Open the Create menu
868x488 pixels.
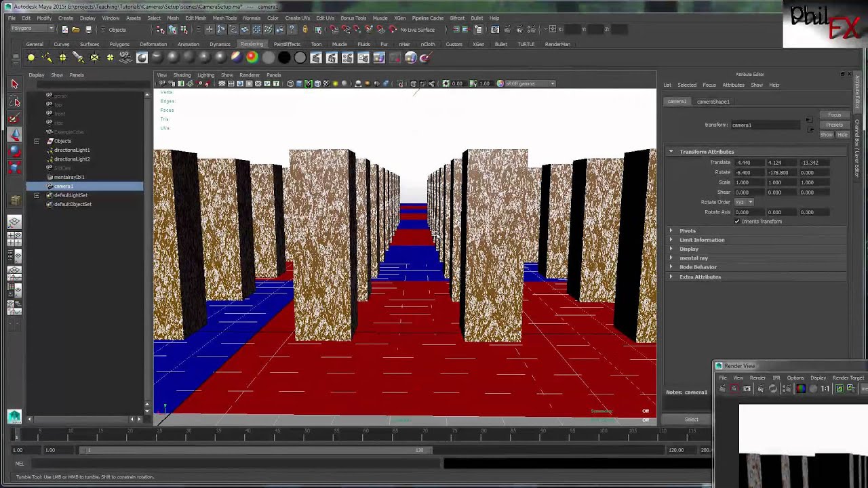pos(66,18)
